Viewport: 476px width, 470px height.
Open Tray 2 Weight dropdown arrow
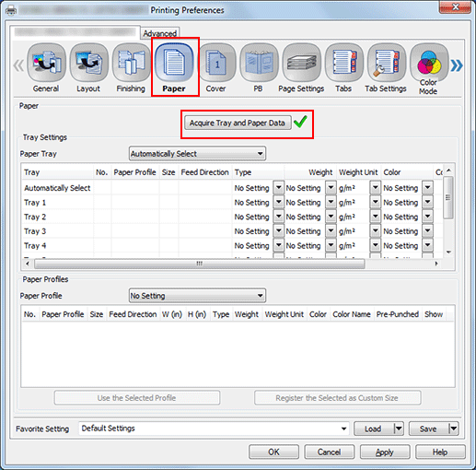331,217
